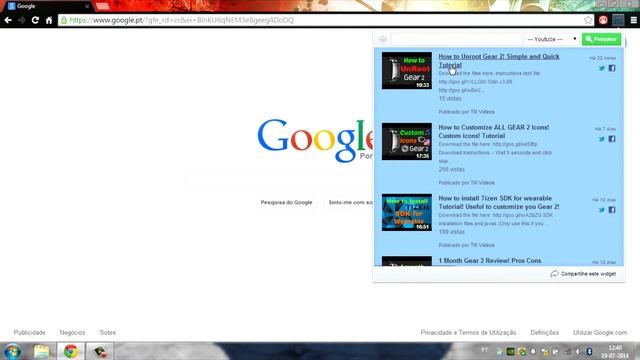This screenshot has height=360, width=640.
Task: Click the green checkmark tray icon
Action: click(x=522, y=351)
